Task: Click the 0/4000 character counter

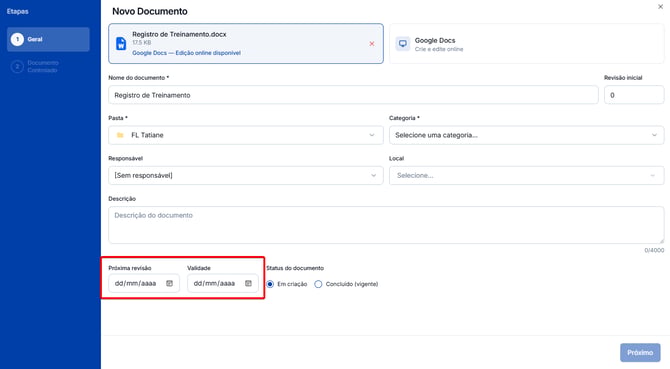Action: click(x=654, y=250)
